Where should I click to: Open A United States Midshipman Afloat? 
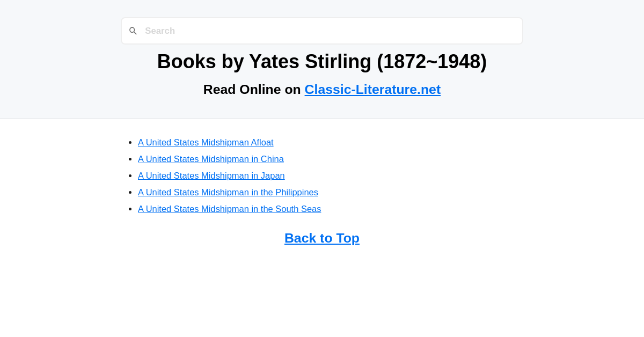click(206, 142)
